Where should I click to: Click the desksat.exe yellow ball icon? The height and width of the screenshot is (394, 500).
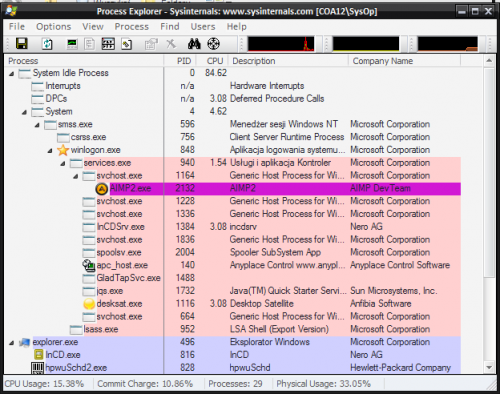tap(89, 304)
